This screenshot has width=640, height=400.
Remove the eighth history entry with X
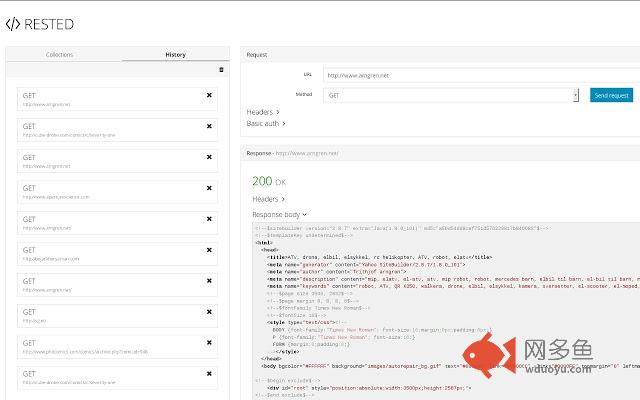click(x=209, y=312)
